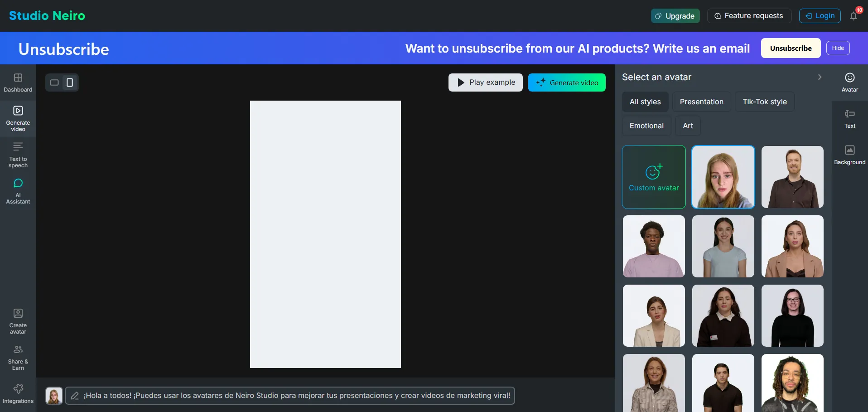Choose the avatar with glasses and black sweater

(792, 316)
